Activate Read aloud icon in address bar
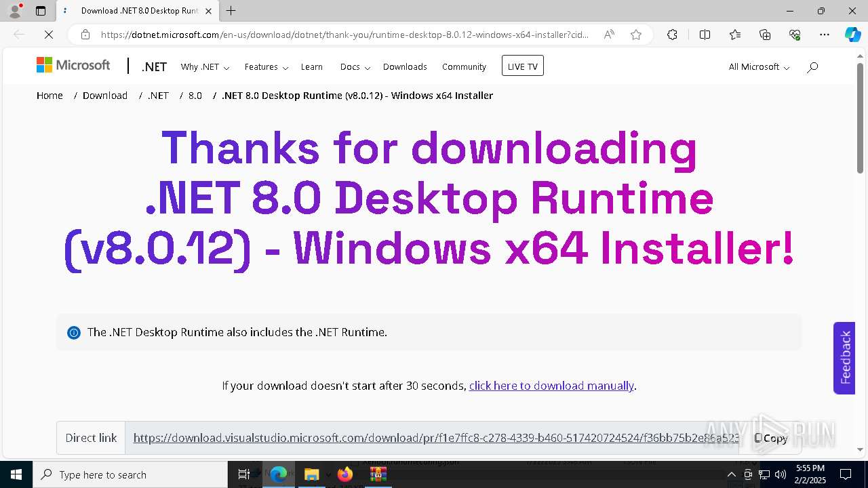The image size is (868, 488). pos(609,35)
